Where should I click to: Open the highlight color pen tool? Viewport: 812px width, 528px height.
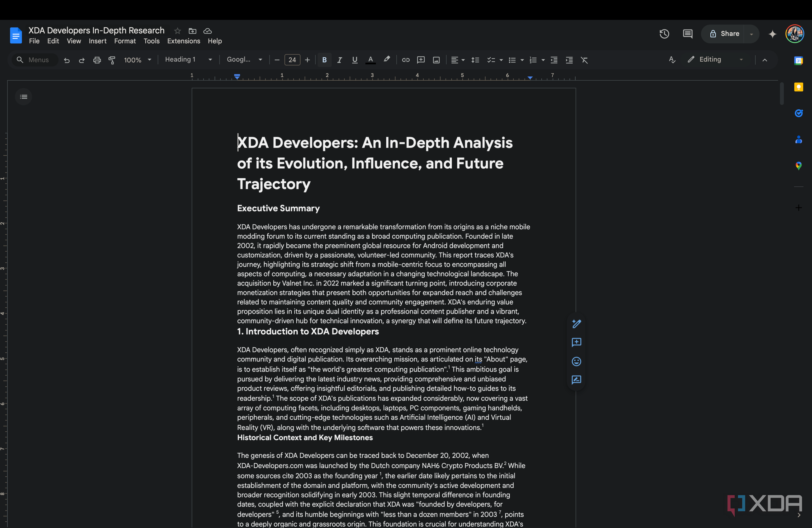point(387,60)
